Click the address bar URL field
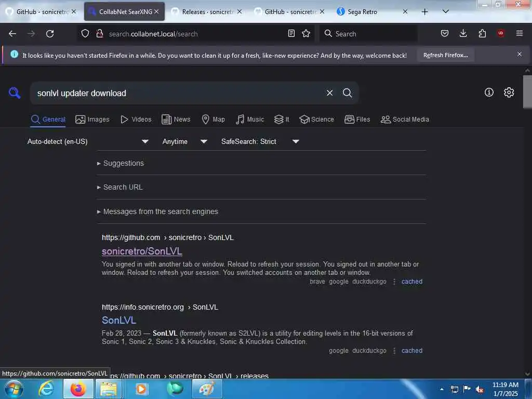The height and width of the screenshot is (399, 532). click(x=195, y=34)
